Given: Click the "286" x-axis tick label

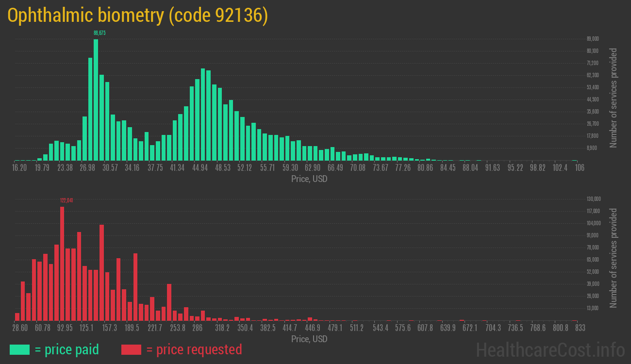Looking at the screenshot, I should click(197, 328).
